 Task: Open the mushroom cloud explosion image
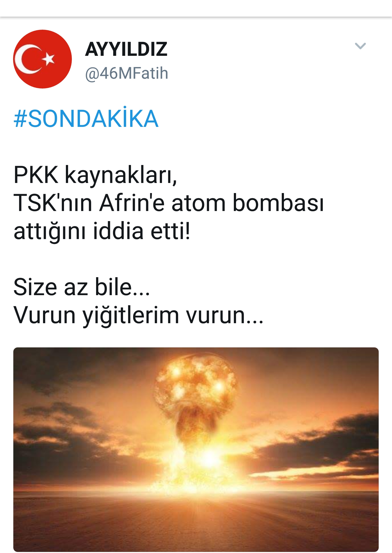[x=196, y=449]
